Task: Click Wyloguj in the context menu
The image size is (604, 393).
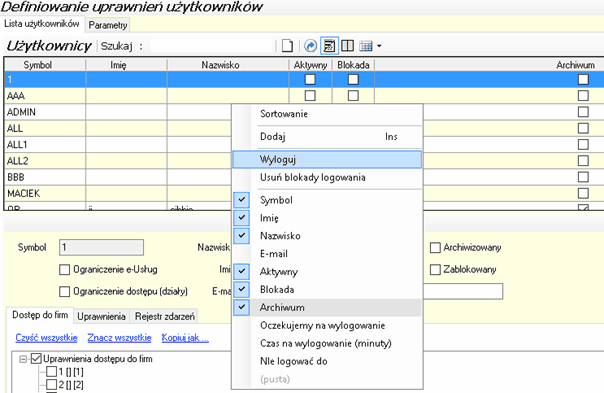Action: [x=327, y=160]
